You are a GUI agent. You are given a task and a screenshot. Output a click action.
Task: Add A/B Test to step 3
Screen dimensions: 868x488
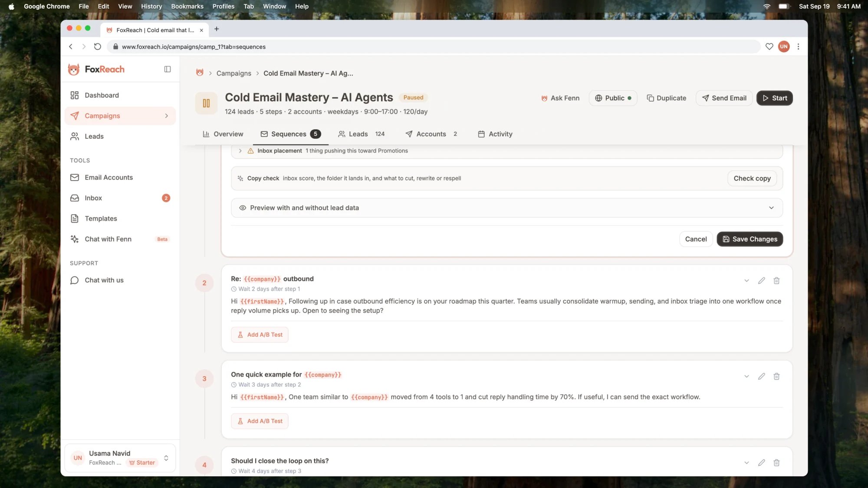pos(260,421)
